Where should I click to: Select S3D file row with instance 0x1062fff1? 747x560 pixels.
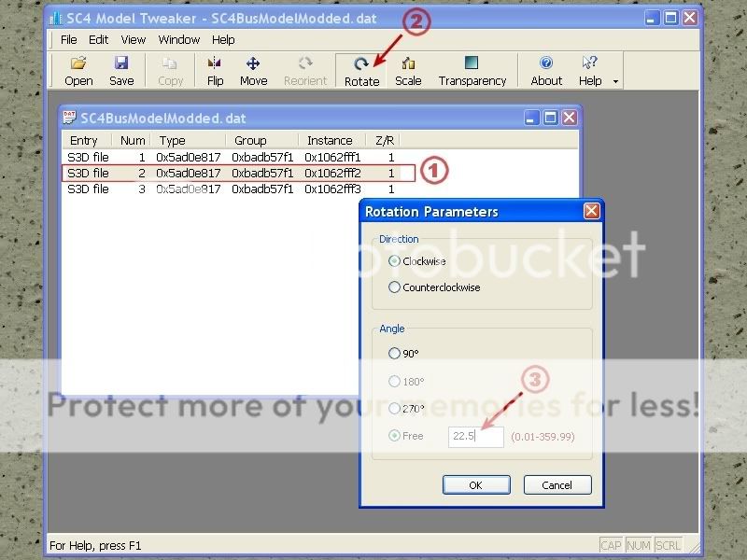pyautogui.click(x=231, y=157)
